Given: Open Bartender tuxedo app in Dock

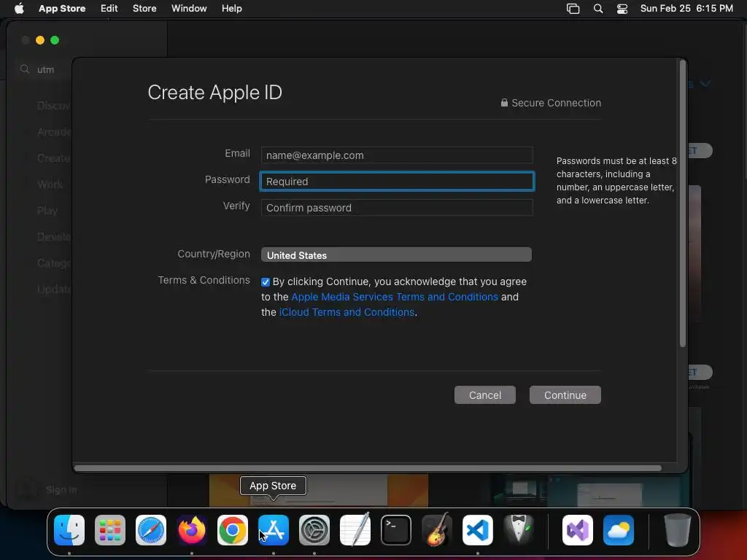Looking at the screenshot, I should [x=519, y=530].
